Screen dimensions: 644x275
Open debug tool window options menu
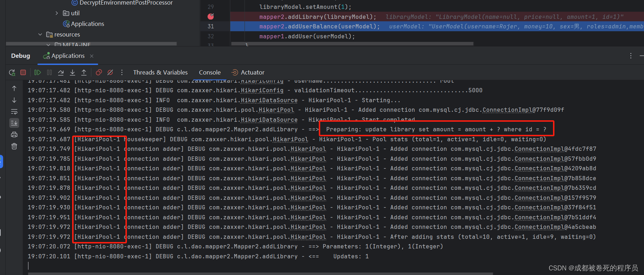[x=631, y=56]
